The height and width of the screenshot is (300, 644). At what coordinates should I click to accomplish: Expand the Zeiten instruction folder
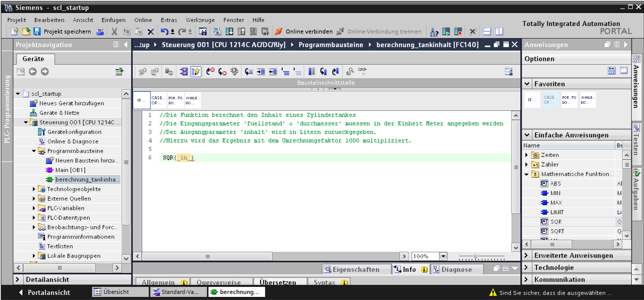(527, 155)
